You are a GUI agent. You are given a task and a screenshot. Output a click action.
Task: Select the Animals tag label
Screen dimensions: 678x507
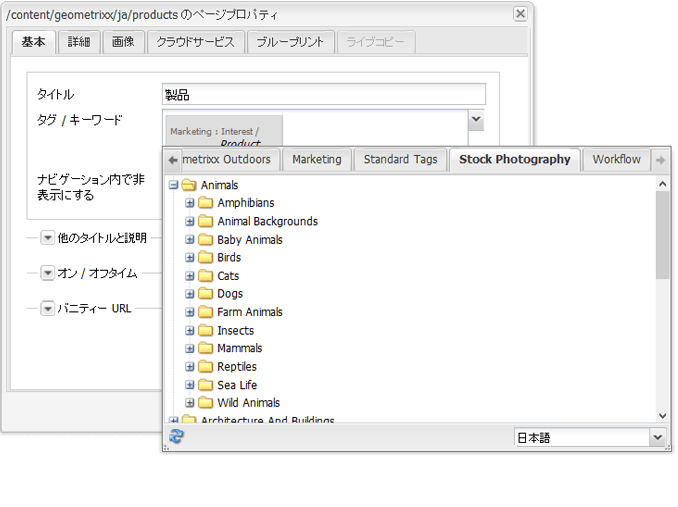pos(219,185)
